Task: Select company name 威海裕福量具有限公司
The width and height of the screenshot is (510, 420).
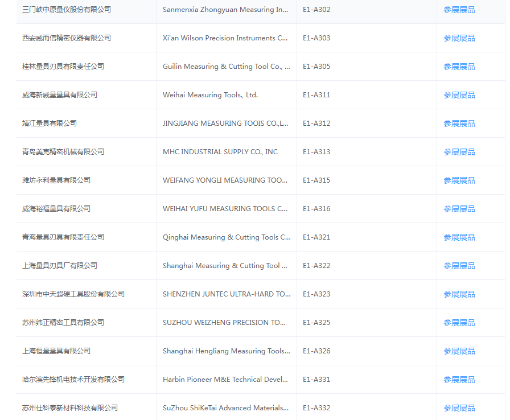Action: click(56, 209)
